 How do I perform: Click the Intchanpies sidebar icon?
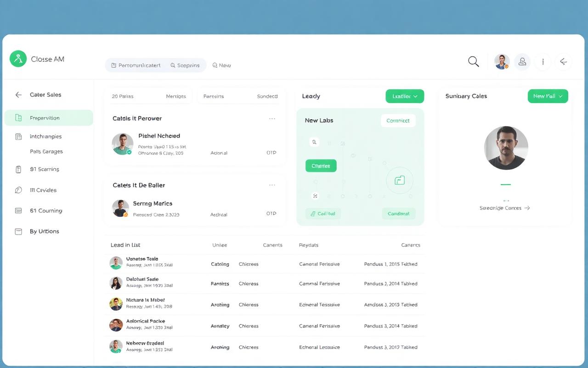pyautogui.click(x=18, y=137)
